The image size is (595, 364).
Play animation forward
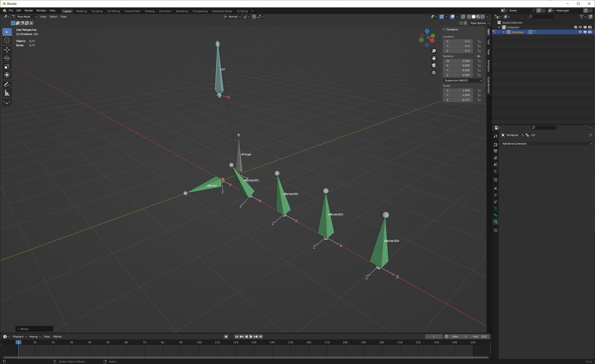click(251, 337)
